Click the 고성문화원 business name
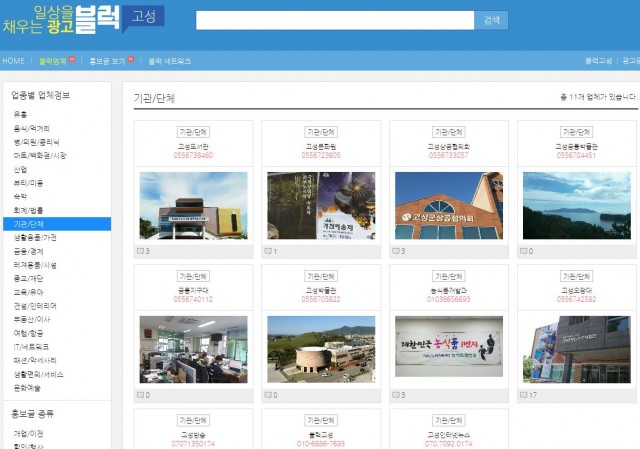This screenshot has width=640, height=449. pos(321,147)
